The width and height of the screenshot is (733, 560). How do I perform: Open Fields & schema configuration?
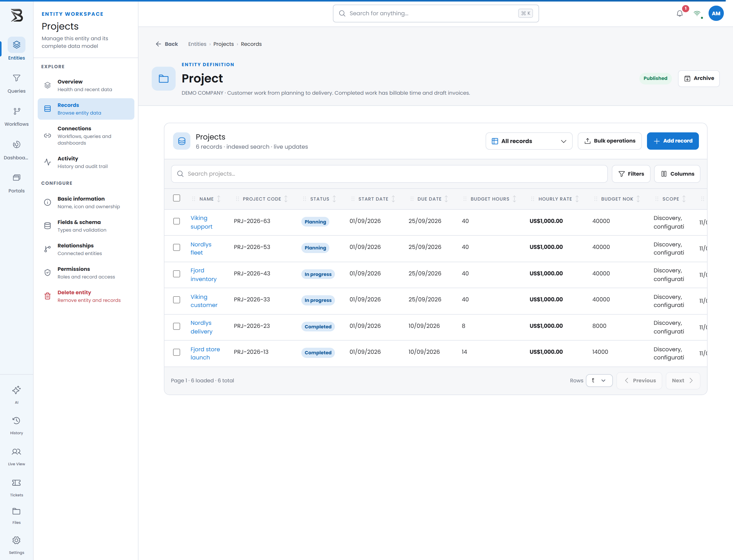86,226
